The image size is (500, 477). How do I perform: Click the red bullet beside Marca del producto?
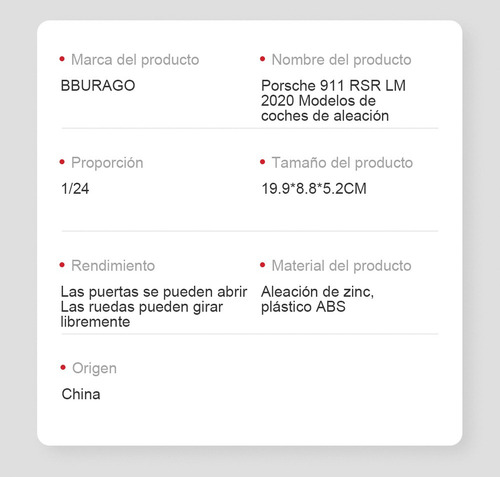[62, 59]
